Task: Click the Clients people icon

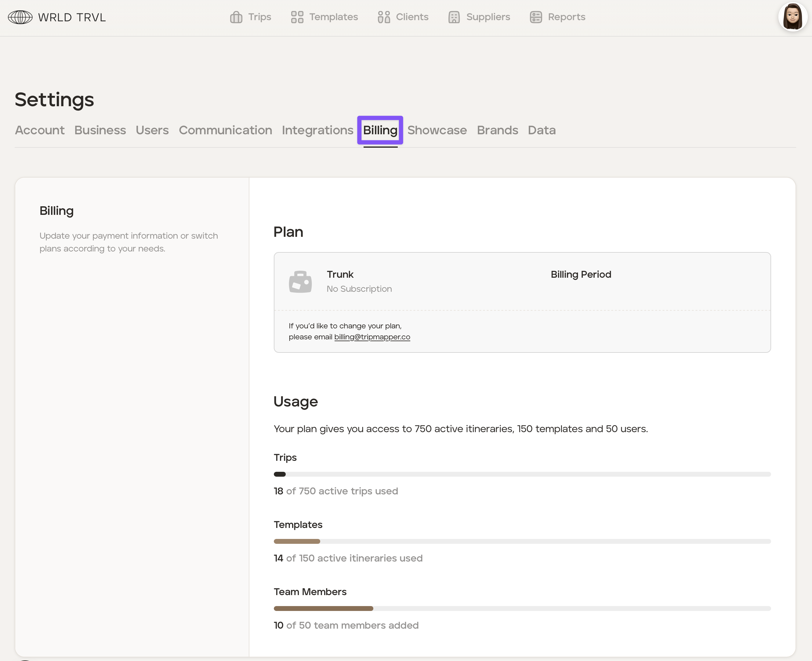Action: 384,17
